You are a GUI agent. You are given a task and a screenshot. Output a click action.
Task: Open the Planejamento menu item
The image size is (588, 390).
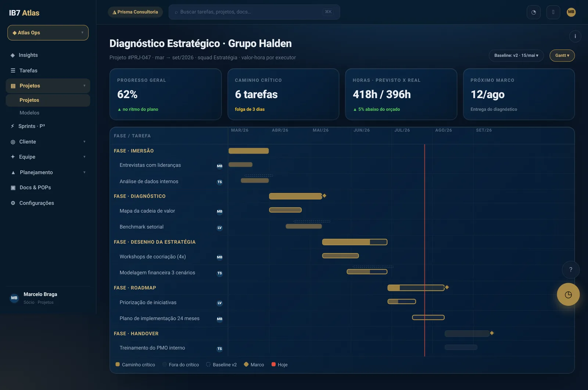pyautogui.click(x=48, y=172)
